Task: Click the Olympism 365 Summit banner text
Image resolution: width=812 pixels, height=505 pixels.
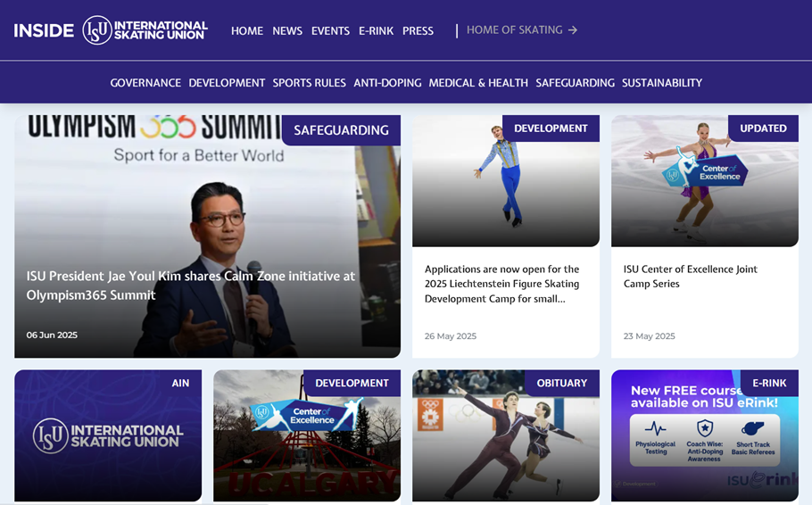Action: [x=153, y=128]
